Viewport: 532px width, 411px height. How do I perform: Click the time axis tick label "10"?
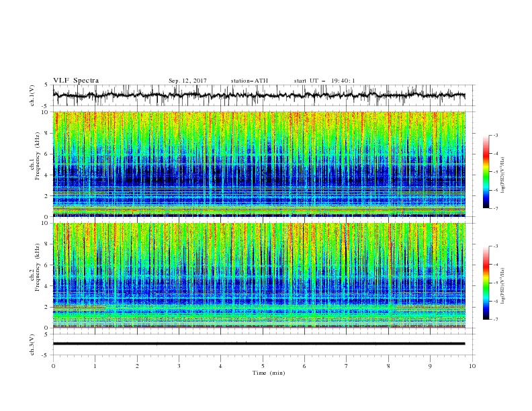(472, 366)
